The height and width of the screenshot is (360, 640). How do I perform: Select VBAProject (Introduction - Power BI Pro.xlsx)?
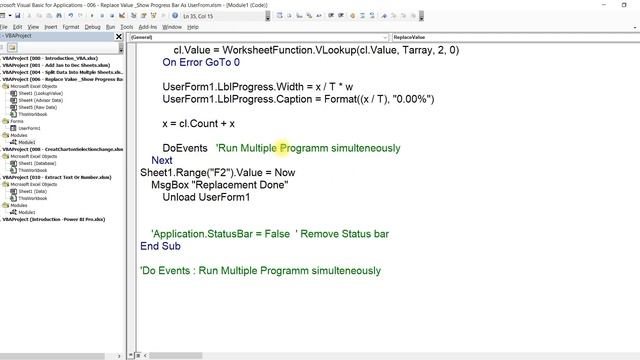[54, 219]
